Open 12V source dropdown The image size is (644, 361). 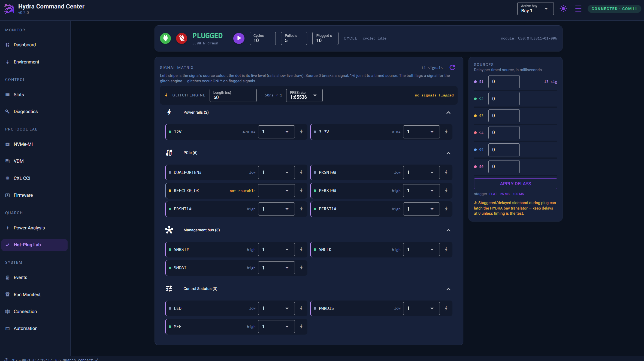coord(276,132)
